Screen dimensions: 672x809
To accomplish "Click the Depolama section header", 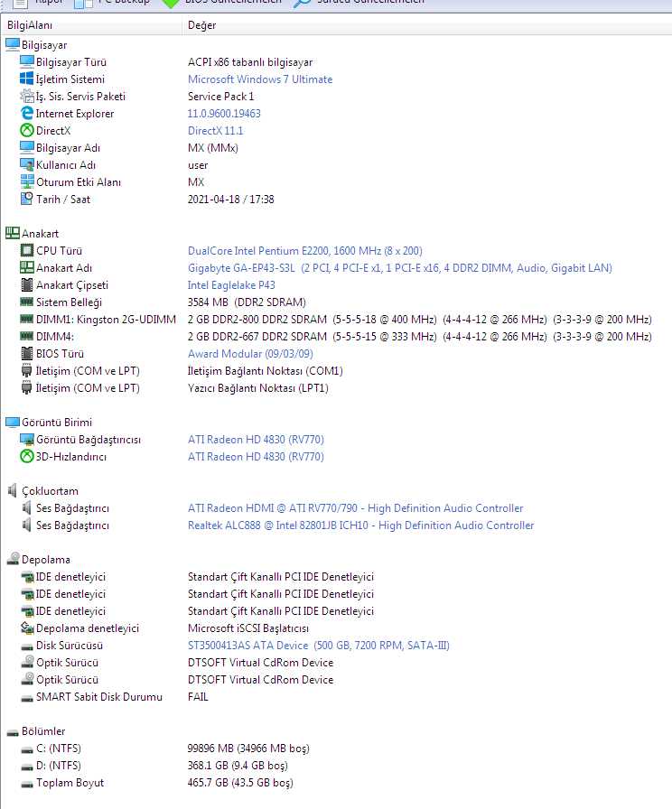I will click(45, 560).
